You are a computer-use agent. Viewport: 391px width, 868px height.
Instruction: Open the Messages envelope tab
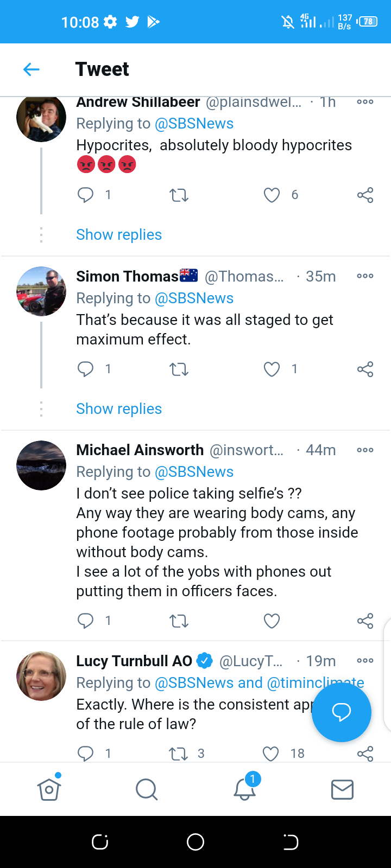pos(342,789)
